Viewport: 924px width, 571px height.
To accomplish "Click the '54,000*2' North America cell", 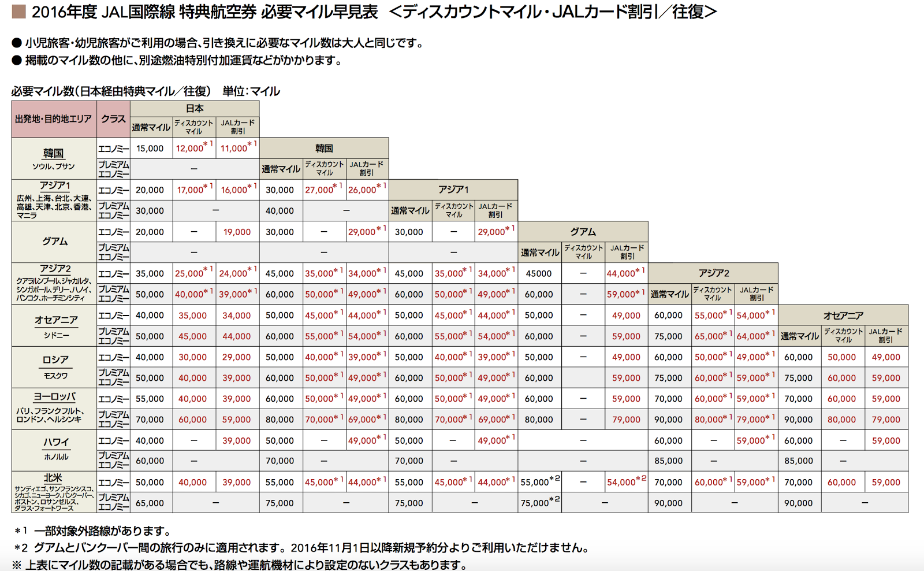I will pyautogui.click(x=627, y=481).
